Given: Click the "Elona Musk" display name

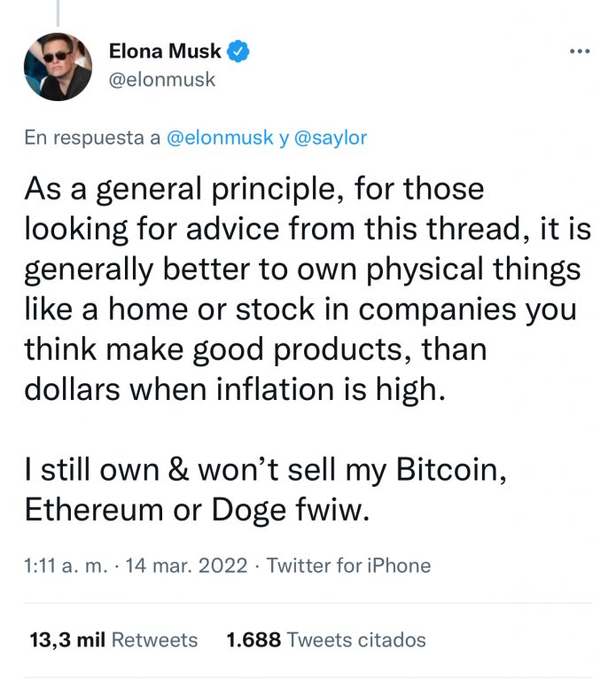Looking at the screenshot, I should pos(165,51).
